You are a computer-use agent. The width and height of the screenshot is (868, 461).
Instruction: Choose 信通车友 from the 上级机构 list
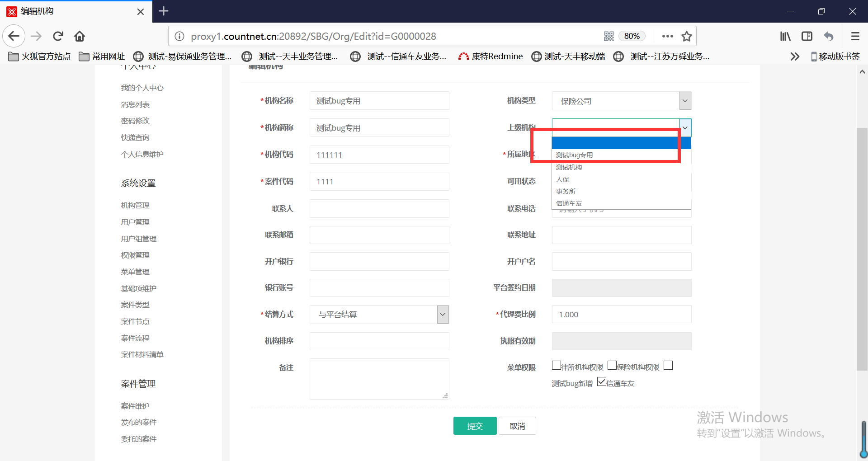[621, 203]
